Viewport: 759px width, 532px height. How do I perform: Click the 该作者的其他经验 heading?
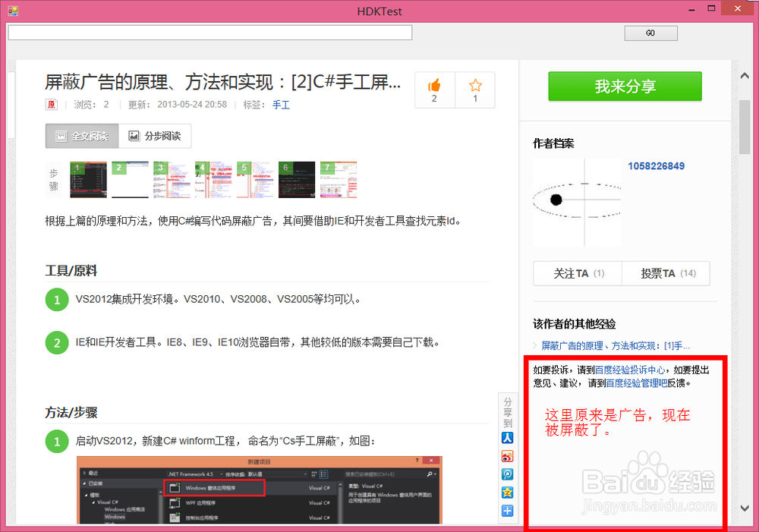click(x=574, y=324)
